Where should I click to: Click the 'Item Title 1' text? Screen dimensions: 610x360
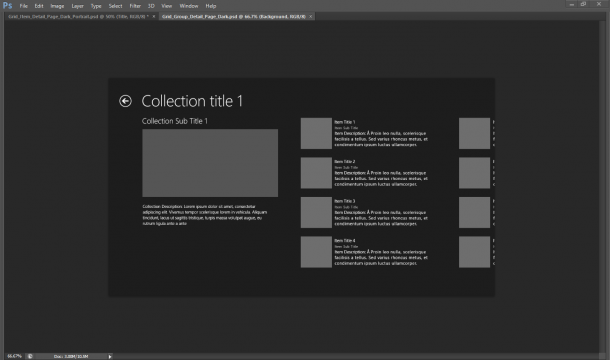pos(345,122)
